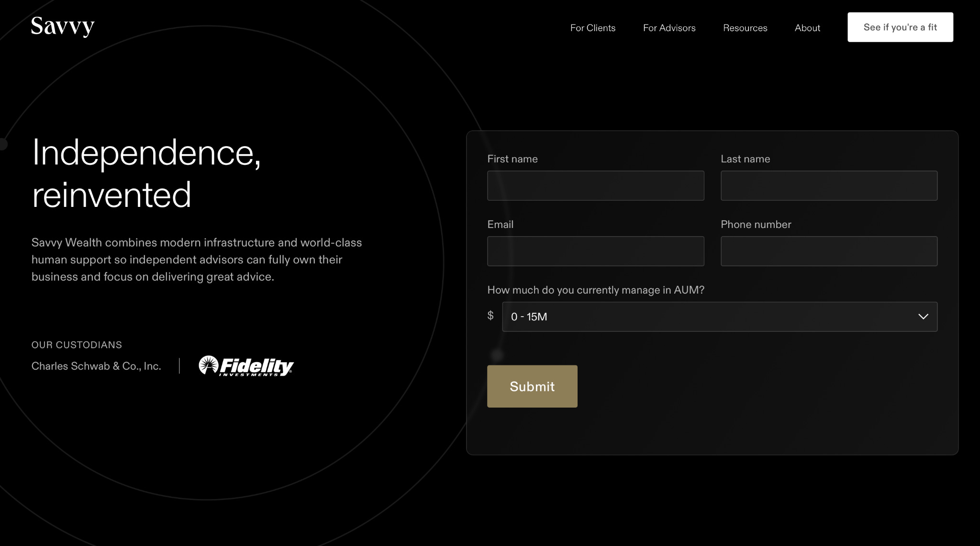Click the dollar sign before AUM selector
980x546 pixels.
(490, 316)
